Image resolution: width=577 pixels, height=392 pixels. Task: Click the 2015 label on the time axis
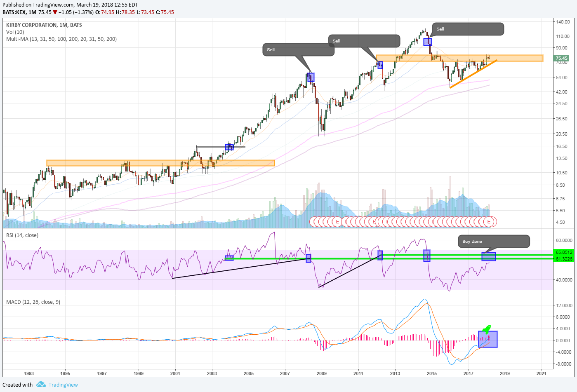432,373
